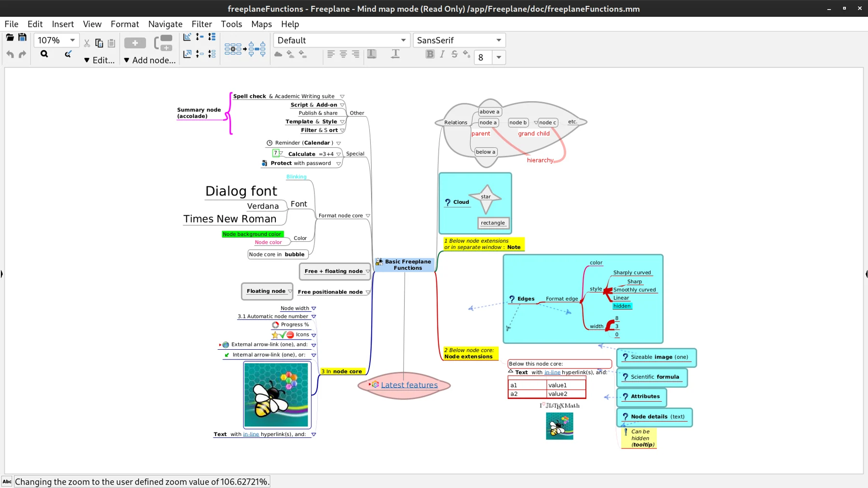This screenshot has height=488, width=868.
Task: Redo the last undone action
Action: (x=22, y=54)
